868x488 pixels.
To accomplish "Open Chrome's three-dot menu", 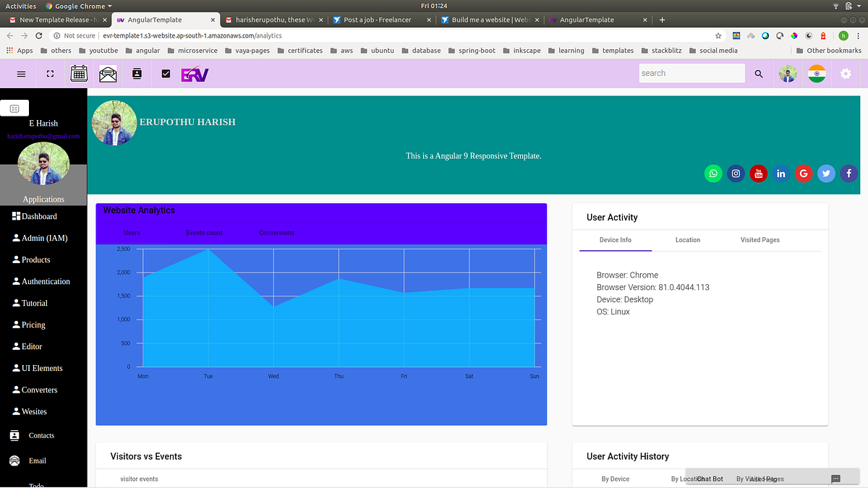I will tap(858, 35).
